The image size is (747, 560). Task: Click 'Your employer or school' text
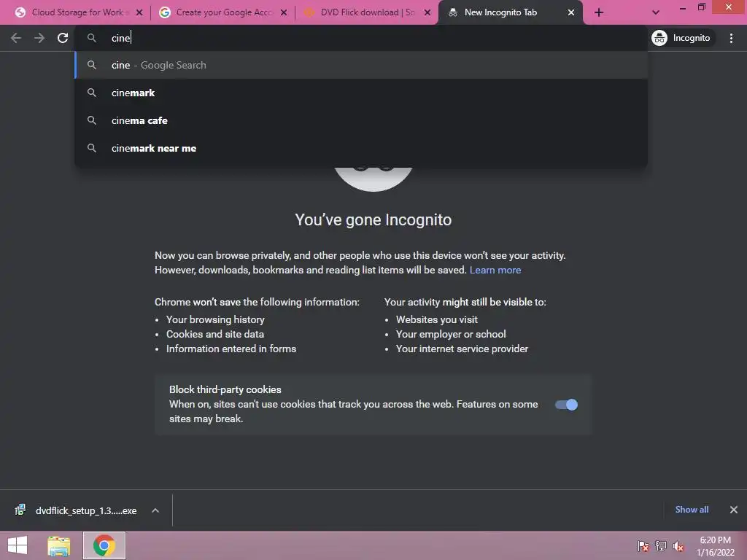(x=451, y=334)
